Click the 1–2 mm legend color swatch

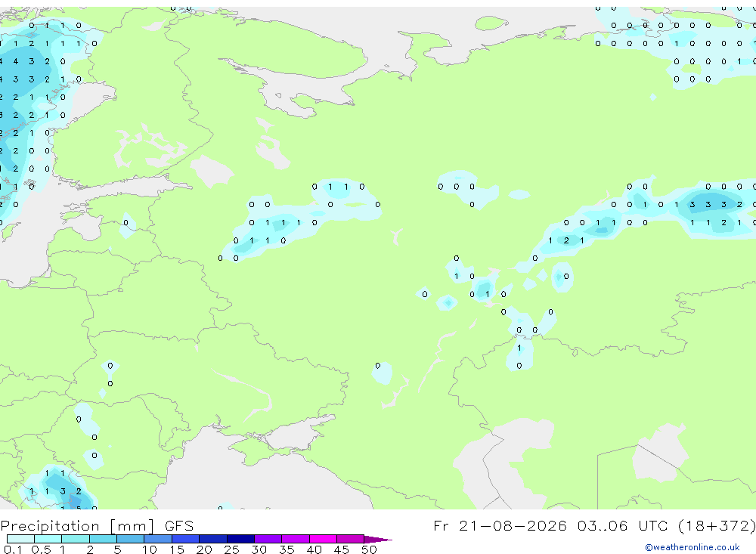tap(76, 539)
